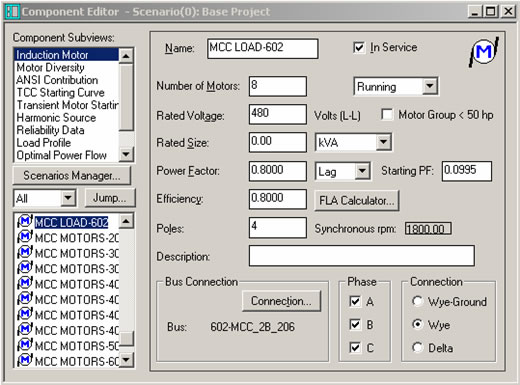Click the motor icon beside MCC MOTORS-2 entry

25,237
